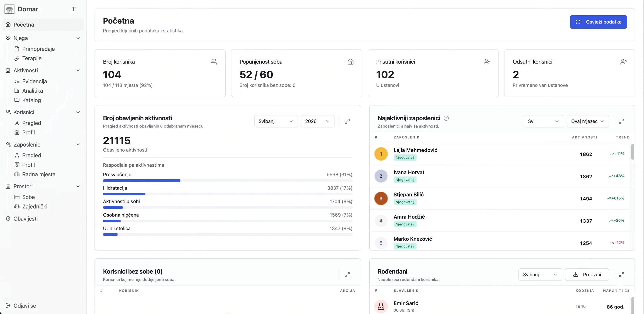Open the 2026 year dropdown
Screen dimensions: 644x314
pos(317,121)
